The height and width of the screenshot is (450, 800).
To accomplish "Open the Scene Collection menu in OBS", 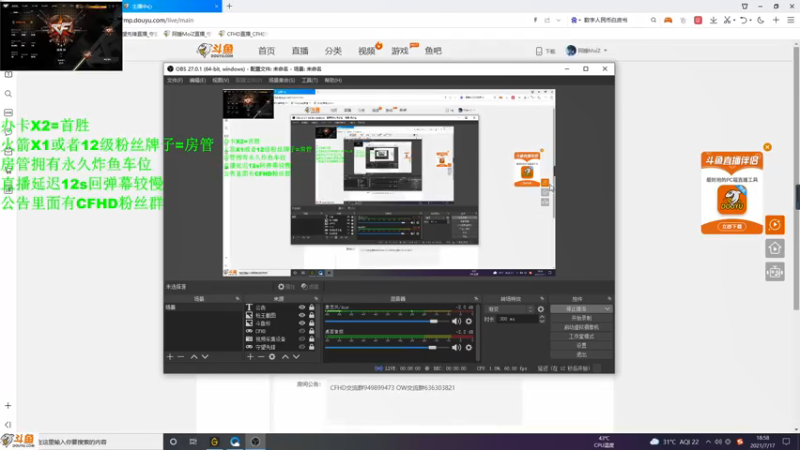I will pos(282,80).
